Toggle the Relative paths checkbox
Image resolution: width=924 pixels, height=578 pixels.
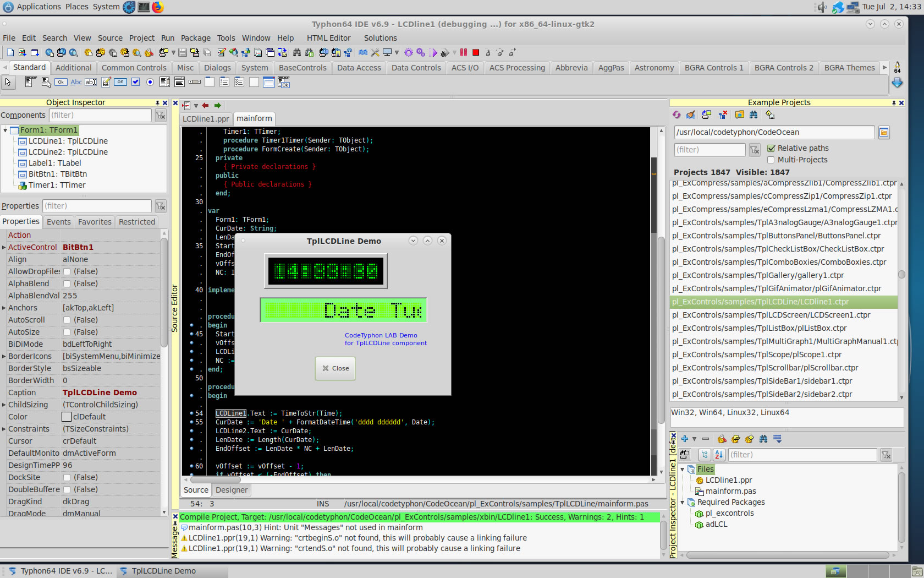[771, 148]
